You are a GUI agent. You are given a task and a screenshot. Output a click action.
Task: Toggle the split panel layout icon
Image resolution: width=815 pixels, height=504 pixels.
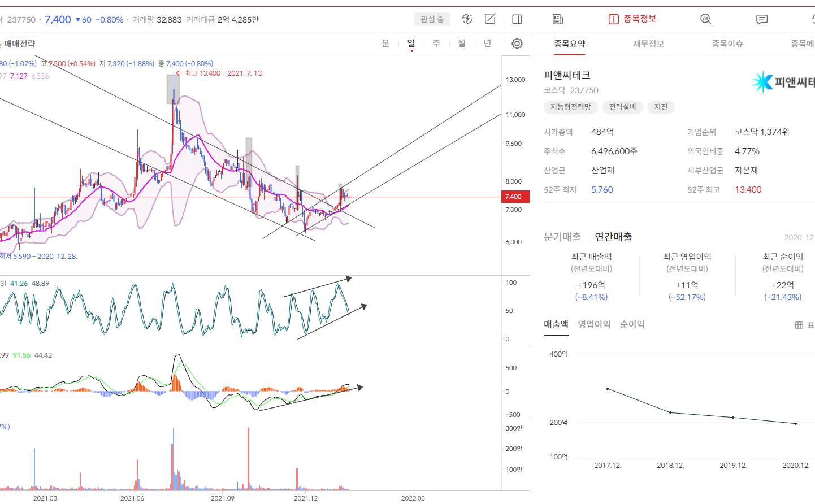click(517, 19)
